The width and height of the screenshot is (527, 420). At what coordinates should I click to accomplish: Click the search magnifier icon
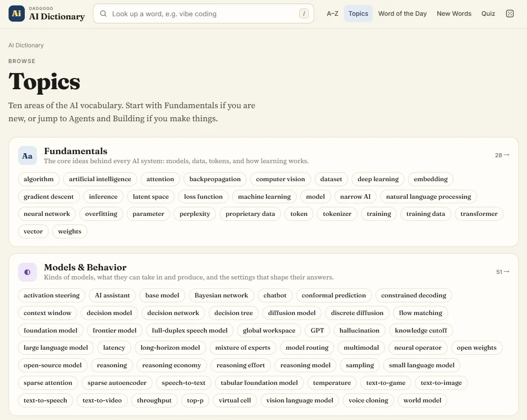pyautogui.click(x=103, y=14)
